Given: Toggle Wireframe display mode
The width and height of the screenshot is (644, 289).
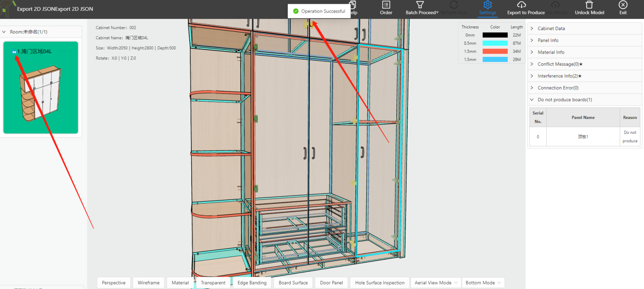Looking at the screenshot, I should tap(148, 283).
